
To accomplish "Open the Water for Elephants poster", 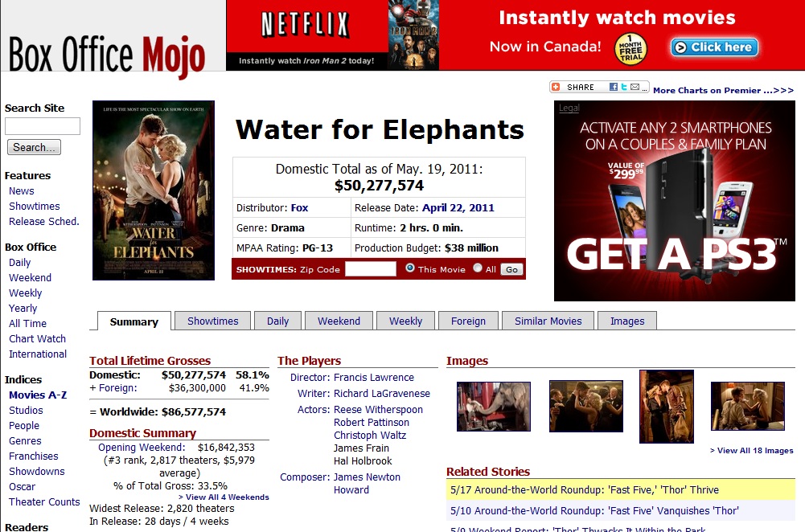I will [x=154, y=190].
